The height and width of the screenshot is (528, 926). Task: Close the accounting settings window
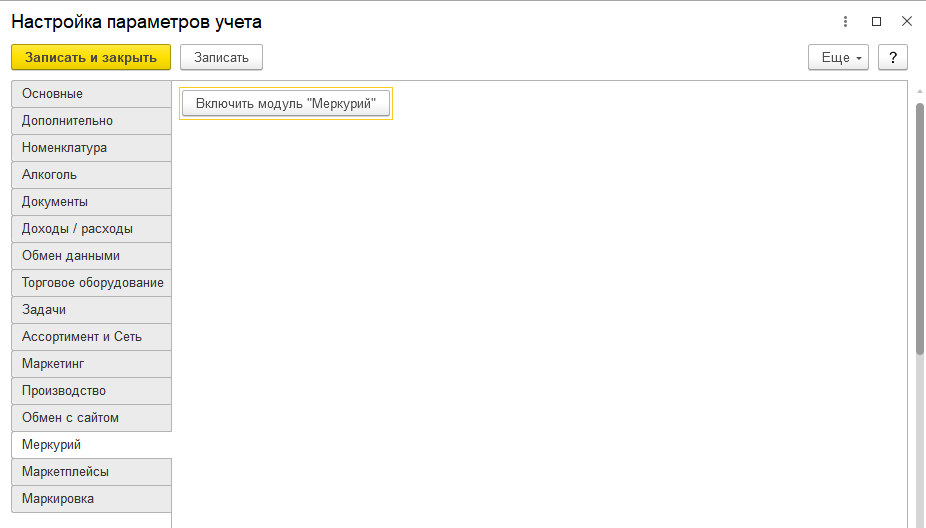907,21
